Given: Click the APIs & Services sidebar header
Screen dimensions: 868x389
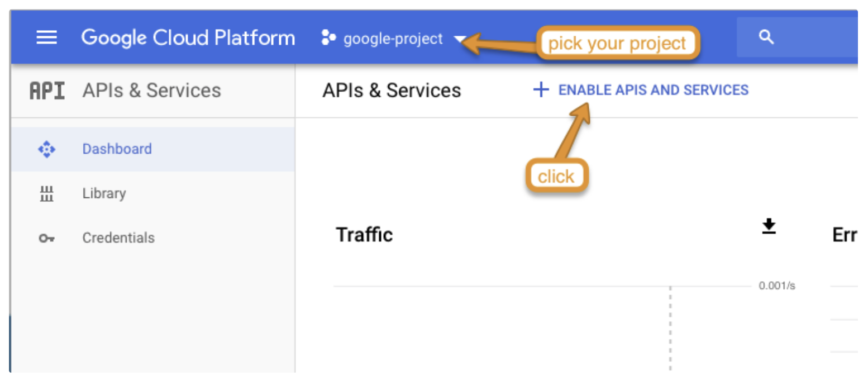Looking at the screenshot, I should click(x=151, y=91).
